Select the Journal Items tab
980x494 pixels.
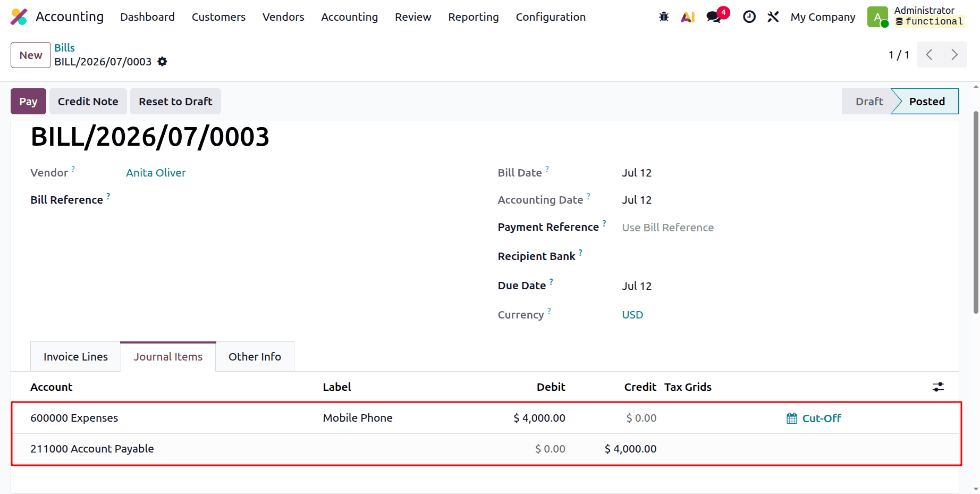[168, 357]
